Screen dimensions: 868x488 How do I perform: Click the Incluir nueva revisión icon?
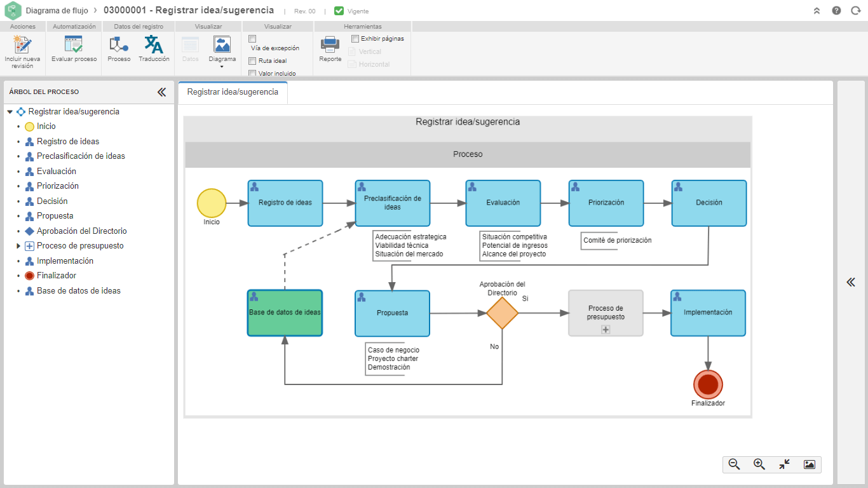pyautogui.click(x=22, y=45)
